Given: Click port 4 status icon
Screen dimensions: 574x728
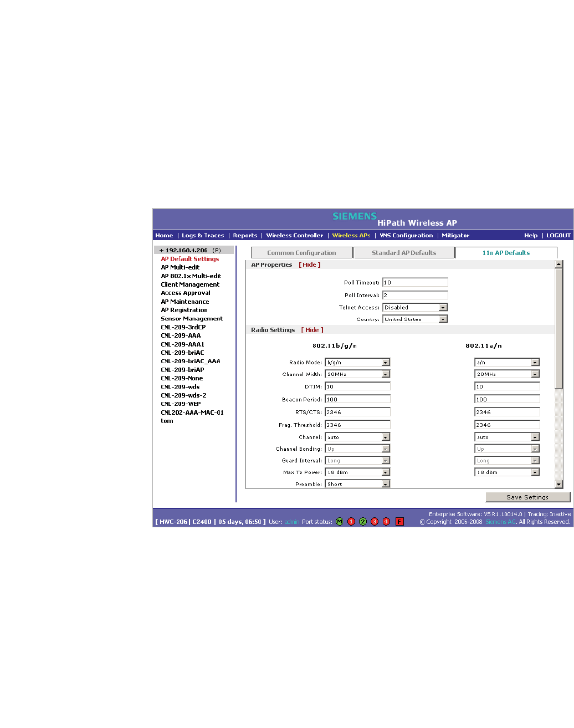Looking at the screenshot, I should click(x=386, y=522).
